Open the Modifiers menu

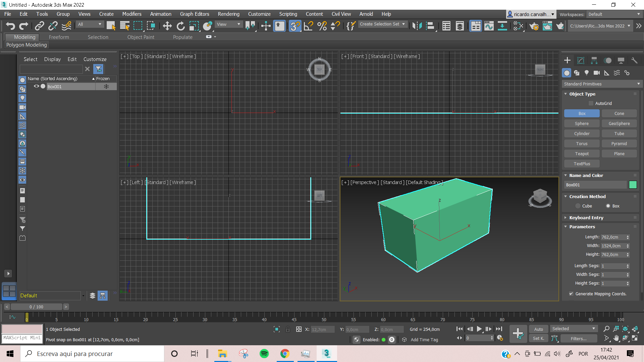(132, 14)
